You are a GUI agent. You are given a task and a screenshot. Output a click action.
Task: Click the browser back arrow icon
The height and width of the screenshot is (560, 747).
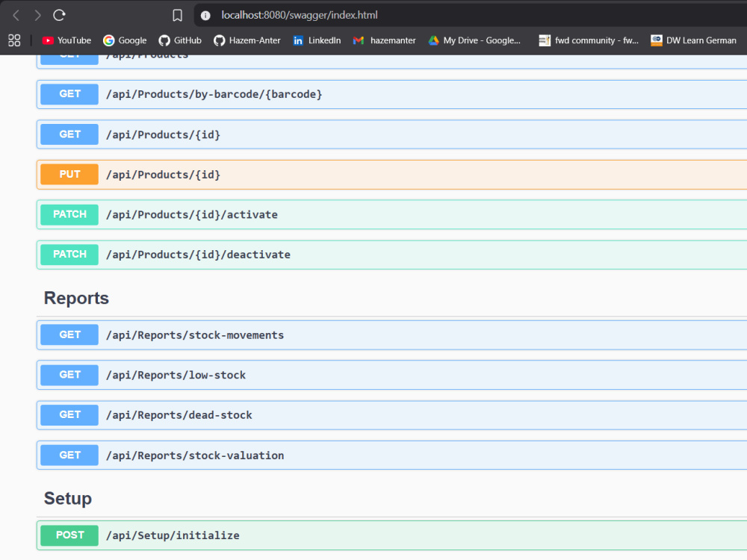[16, 15]
